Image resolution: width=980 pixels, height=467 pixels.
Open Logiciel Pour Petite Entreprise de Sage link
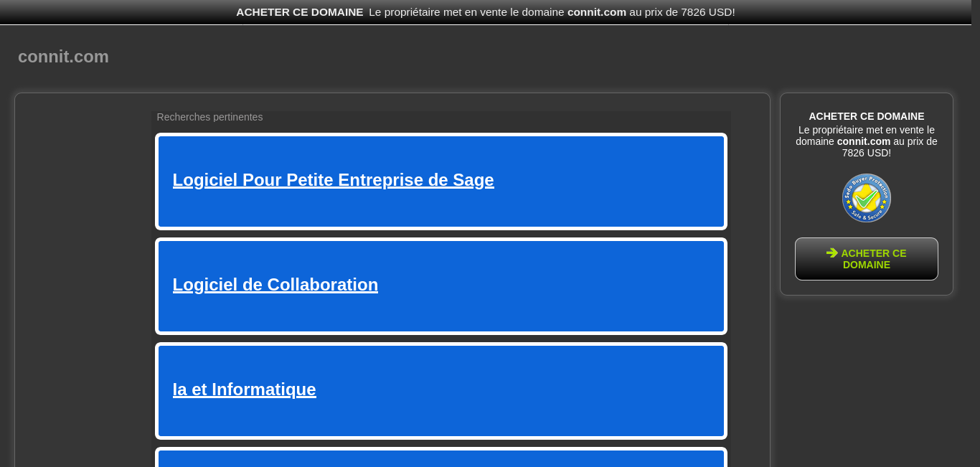coord(334,180)
